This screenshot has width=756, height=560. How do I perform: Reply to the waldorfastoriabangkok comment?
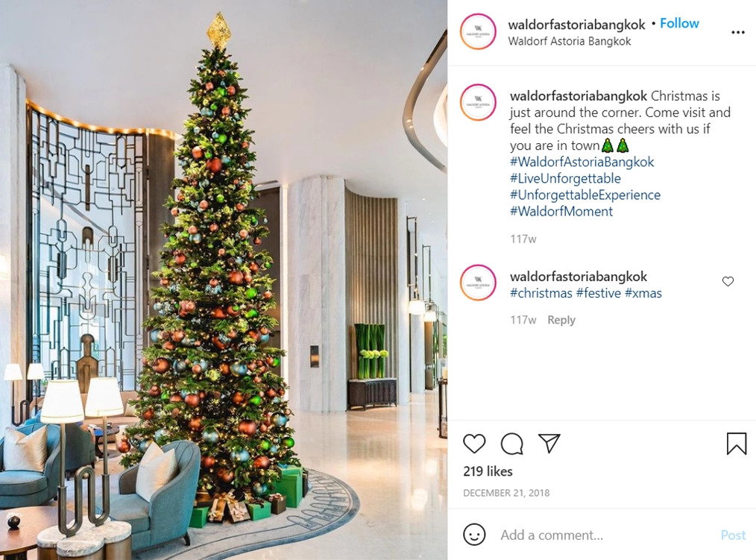tap(561, 320)
